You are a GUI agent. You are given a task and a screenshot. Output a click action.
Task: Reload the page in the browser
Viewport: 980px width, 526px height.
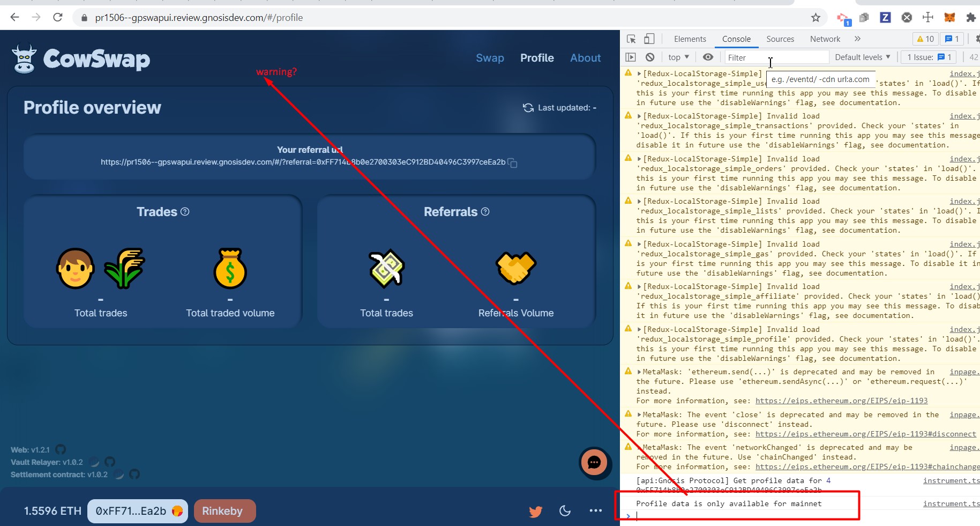click(x=58, y=17)
